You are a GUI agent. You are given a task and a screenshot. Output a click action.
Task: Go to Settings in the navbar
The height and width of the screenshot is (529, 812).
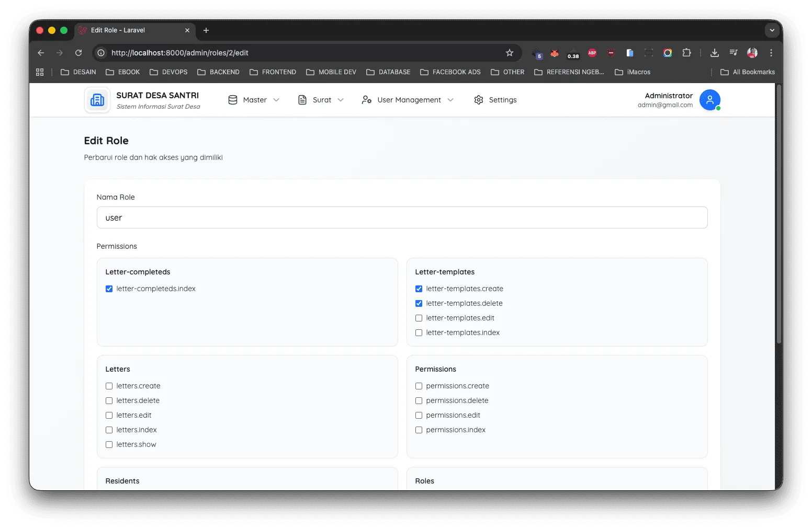tap(495, 100)
